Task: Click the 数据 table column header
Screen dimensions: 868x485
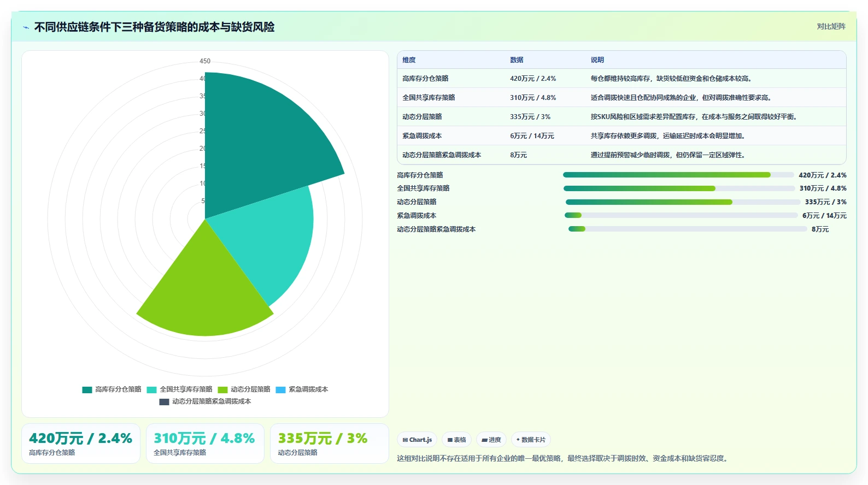Action: [x=517, y=60]
